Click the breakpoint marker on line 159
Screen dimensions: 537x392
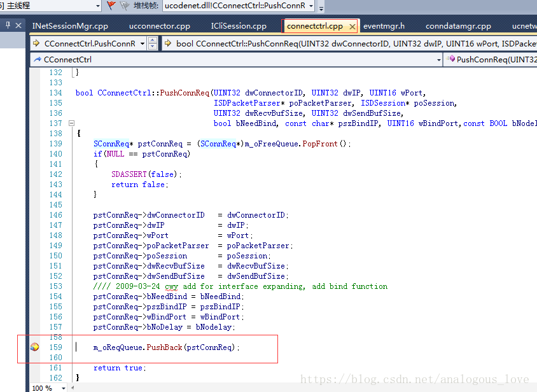tap(34, 347)
